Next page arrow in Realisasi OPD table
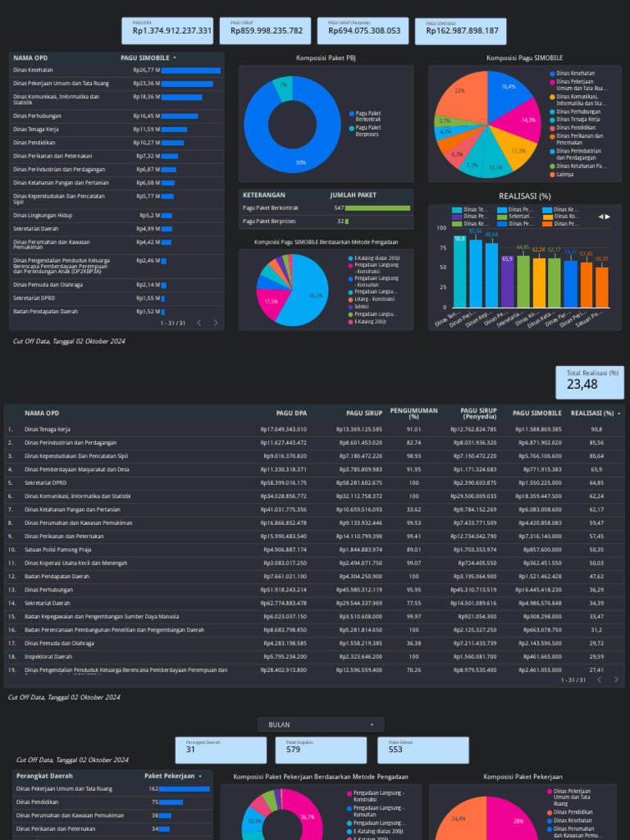Screen dimensions: 630x840 tap(616, 680)
